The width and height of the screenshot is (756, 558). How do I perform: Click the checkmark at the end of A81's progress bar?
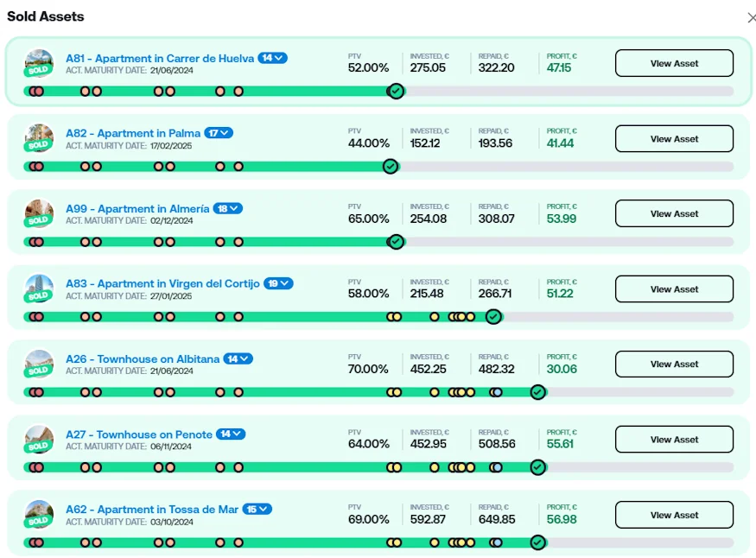click(x=396, y=91)
